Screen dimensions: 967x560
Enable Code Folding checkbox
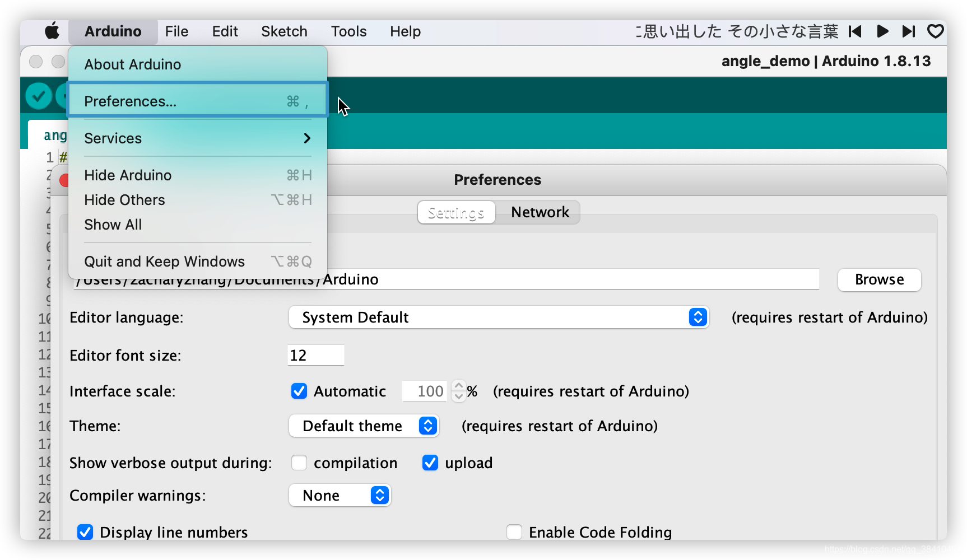(x=514, y=532)
